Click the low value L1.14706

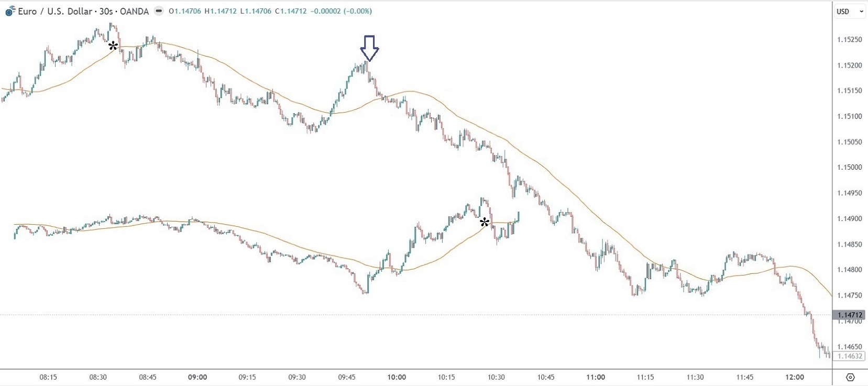click(x=256, y=11)
